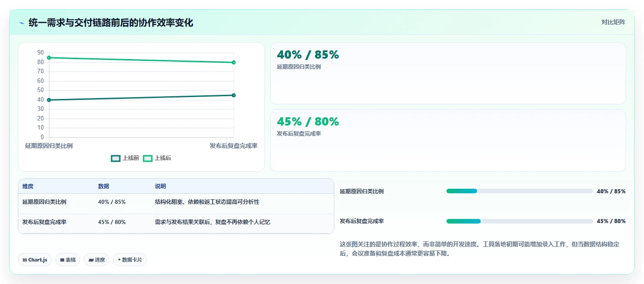
Task: Click the 数据卡片 tag chip
Action: coord(130,260)
